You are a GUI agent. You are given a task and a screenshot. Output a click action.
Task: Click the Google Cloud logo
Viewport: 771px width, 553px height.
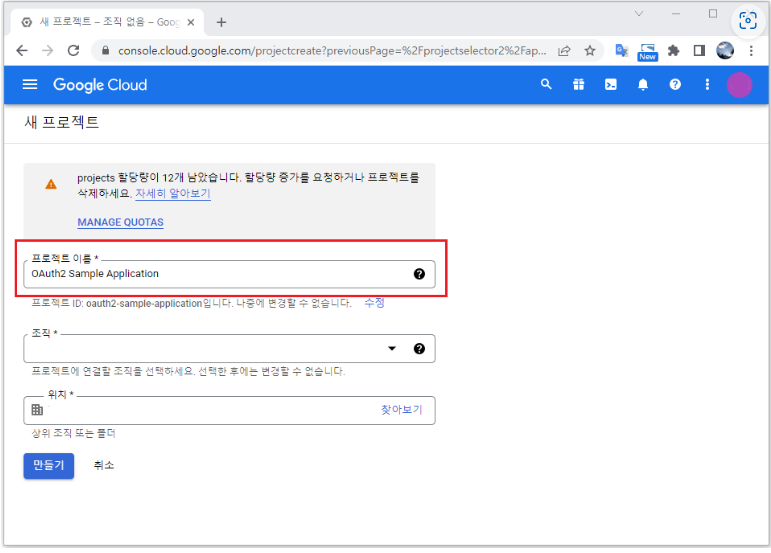click(x=100, y=85)
